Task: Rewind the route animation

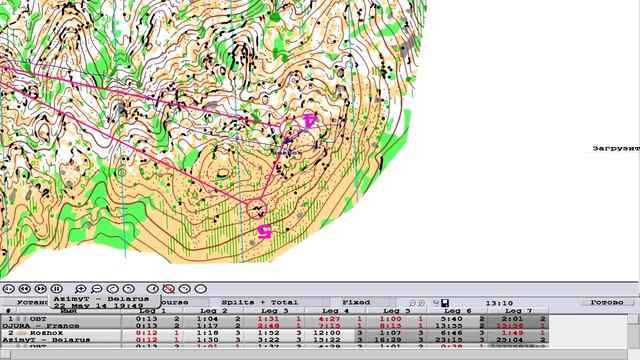Action: point(24,289)
